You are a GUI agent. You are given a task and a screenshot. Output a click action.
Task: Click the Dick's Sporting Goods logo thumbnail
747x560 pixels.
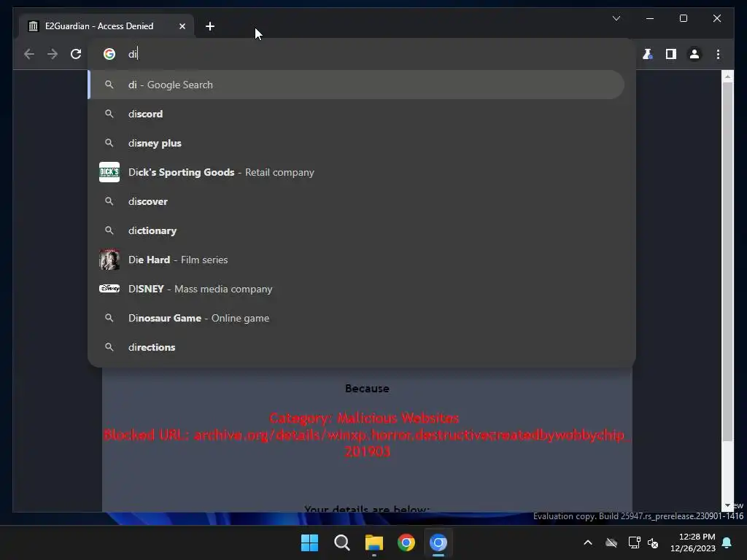(x=109, y=172)
